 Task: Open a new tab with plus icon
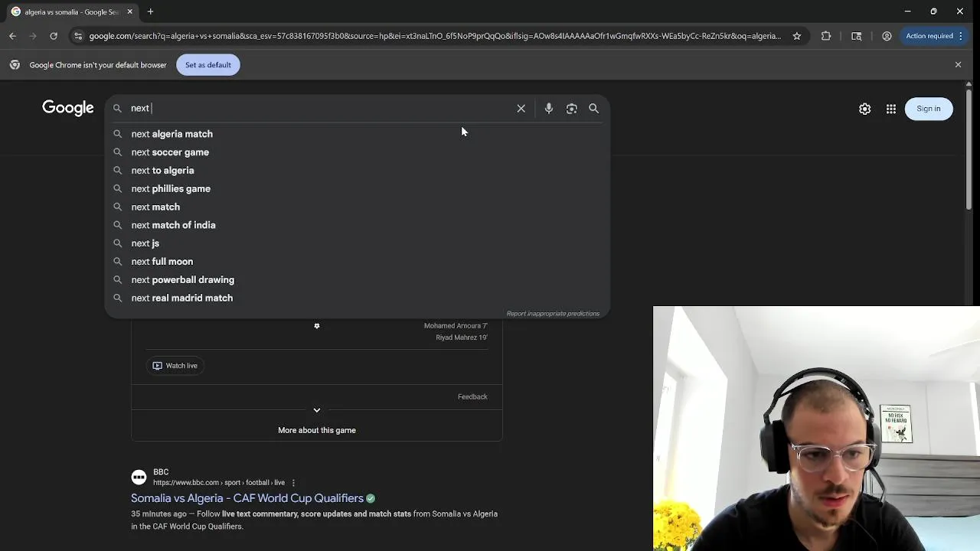(150, 11)
